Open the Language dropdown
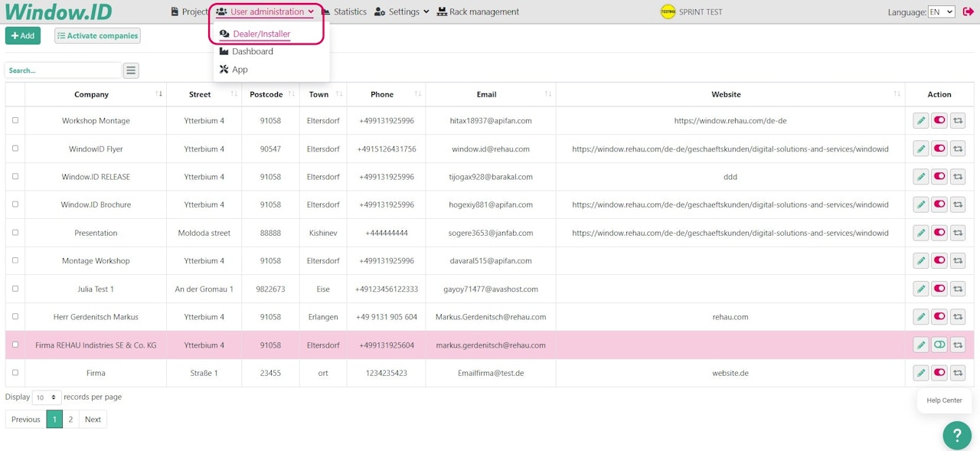 pyautogui.click(x=941, y=11)
